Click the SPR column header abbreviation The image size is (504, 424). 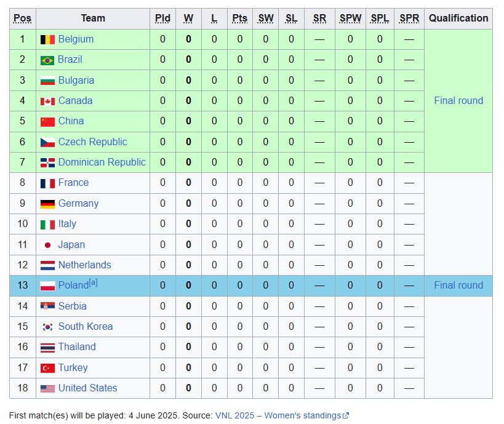pos(409,18)
